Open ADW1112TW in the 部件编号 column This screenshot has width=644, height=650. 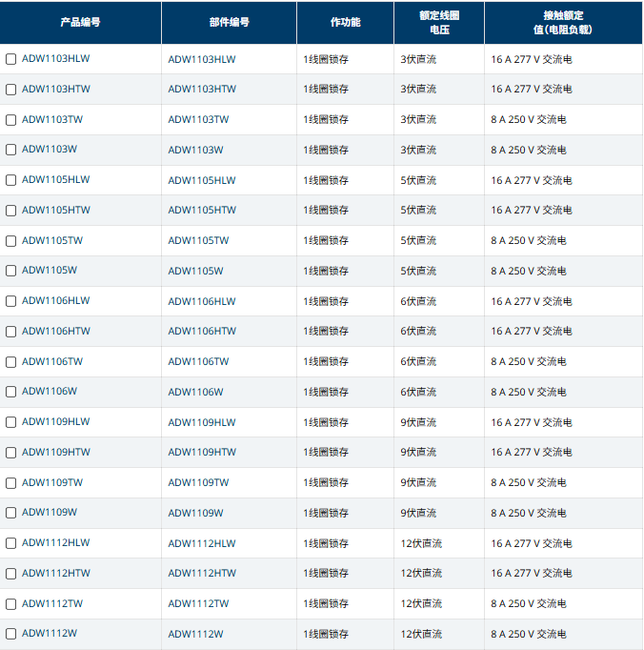[198, 603]
